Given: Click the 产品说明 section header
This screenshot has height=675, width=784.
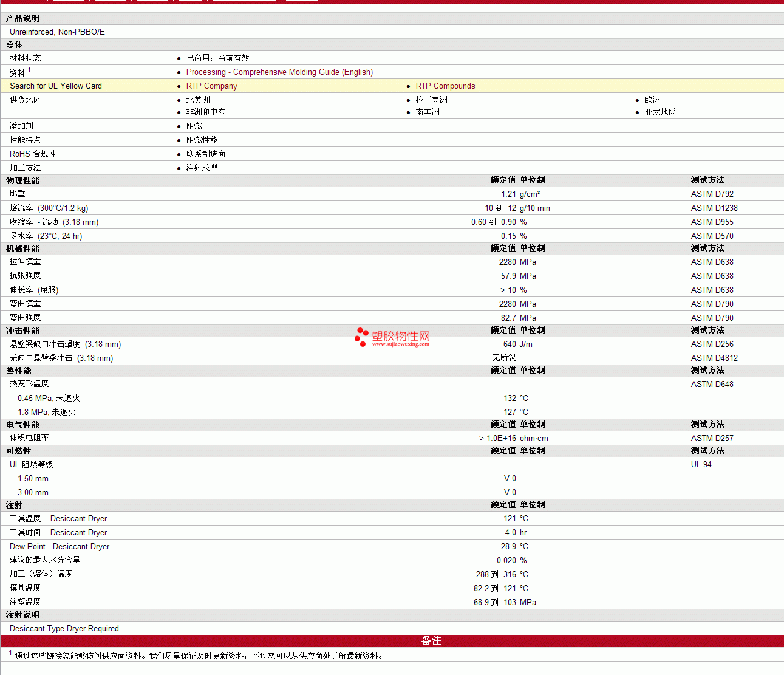Looking at the screenshot, I should (x=22, y=18).
